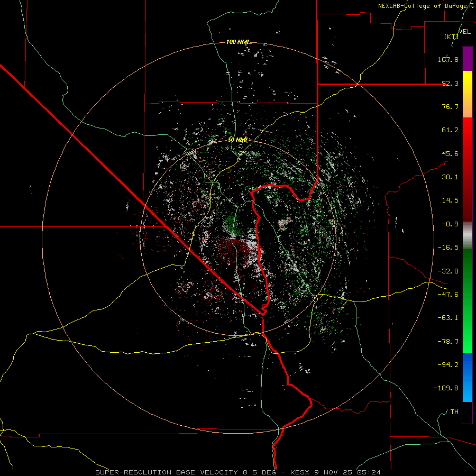The height and width of the screenshot is (476, 476).
Task: Click the SUPER-RESOLUTION BASE VELOCITY caption
Action: [x=168, y=472]
